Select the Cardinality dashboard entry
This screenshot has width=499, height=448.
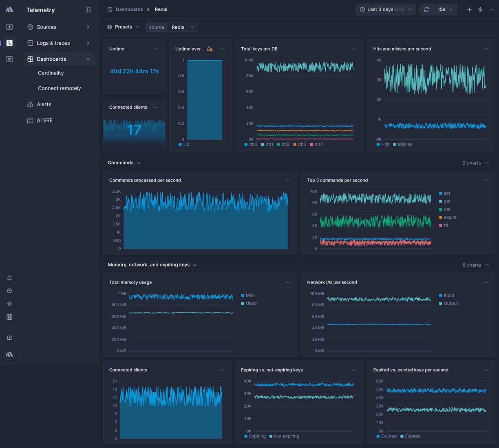(51, 73)
